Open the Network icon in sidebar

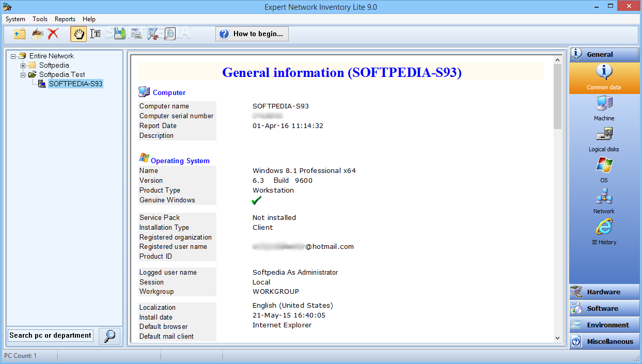(604, 201)
